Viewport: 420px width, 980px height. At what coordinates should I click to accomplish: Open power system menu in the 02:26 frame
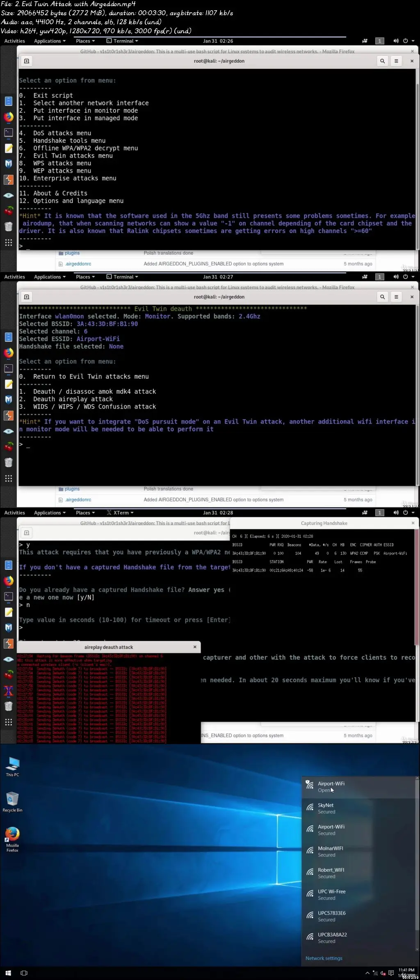(x=409, y=41)
